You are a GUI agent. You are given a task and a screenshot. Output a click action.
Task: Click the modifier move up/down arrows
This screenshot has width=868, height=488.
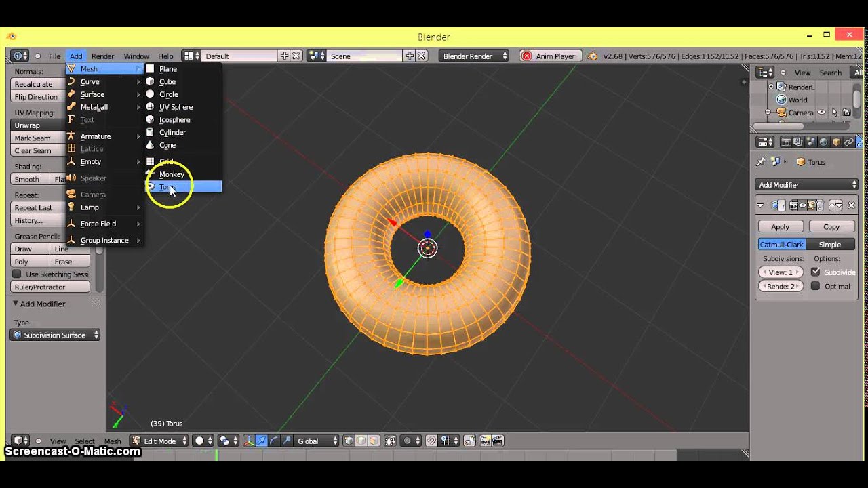click(x=835, y=205)
